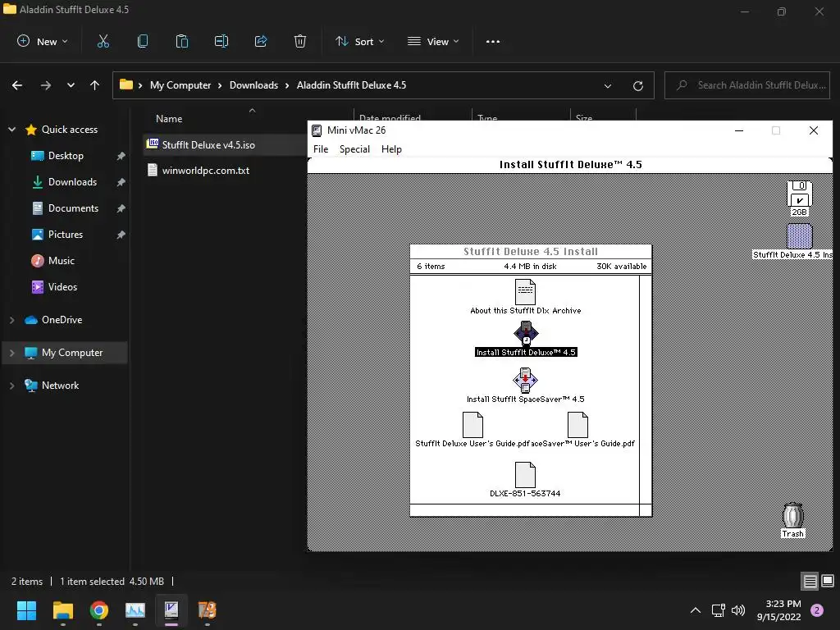Click Downloads in the address breadcrumb
The width and height of the screenshot is (840, 630).
254,85
